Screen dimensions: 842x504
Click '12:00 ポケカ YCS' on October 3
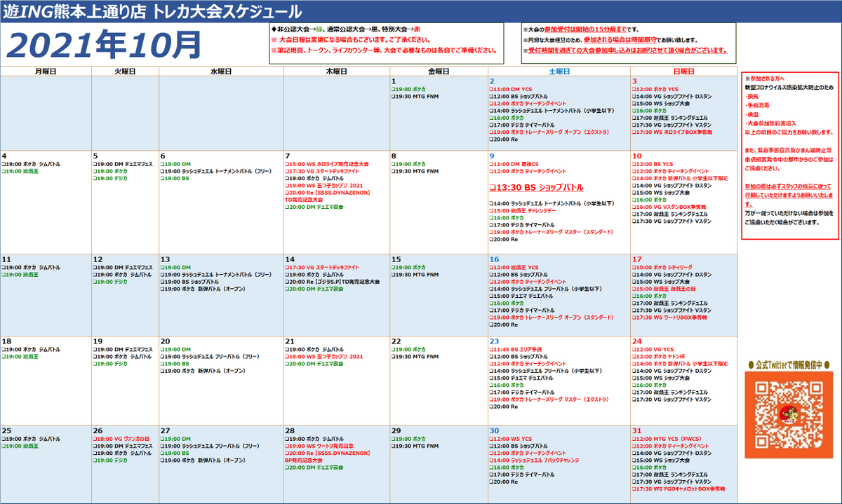655,90
